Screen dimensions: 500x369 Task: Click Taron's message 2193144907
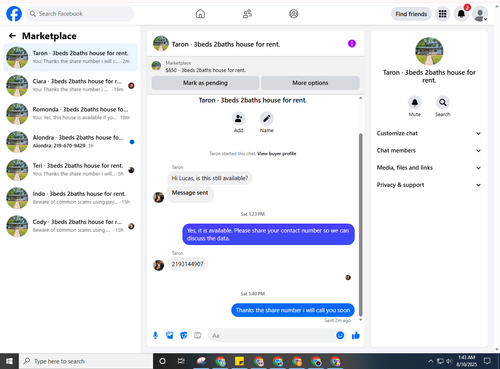click(x=187, y=264)
